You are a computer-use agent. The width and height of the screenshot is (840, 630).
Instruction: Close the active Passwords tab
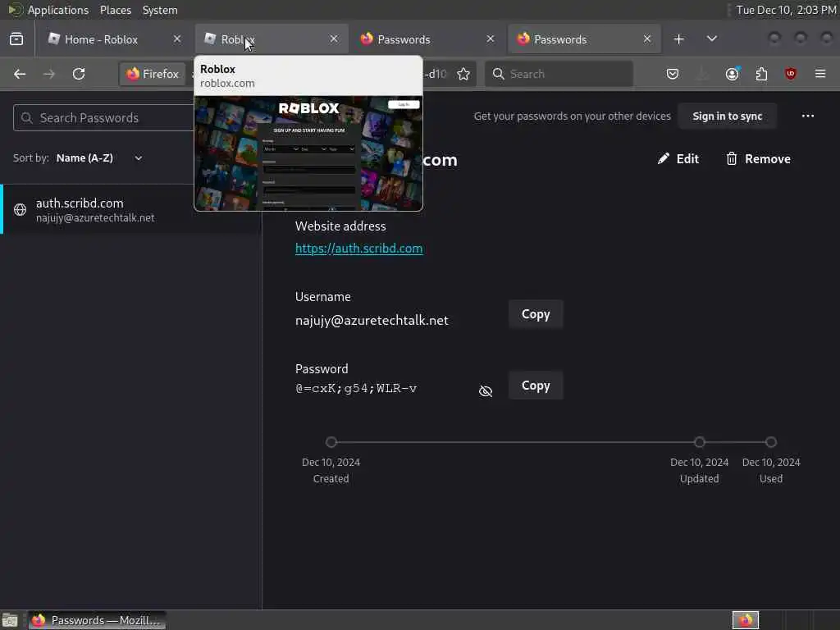pyautogui.click(x=647, y=39)
